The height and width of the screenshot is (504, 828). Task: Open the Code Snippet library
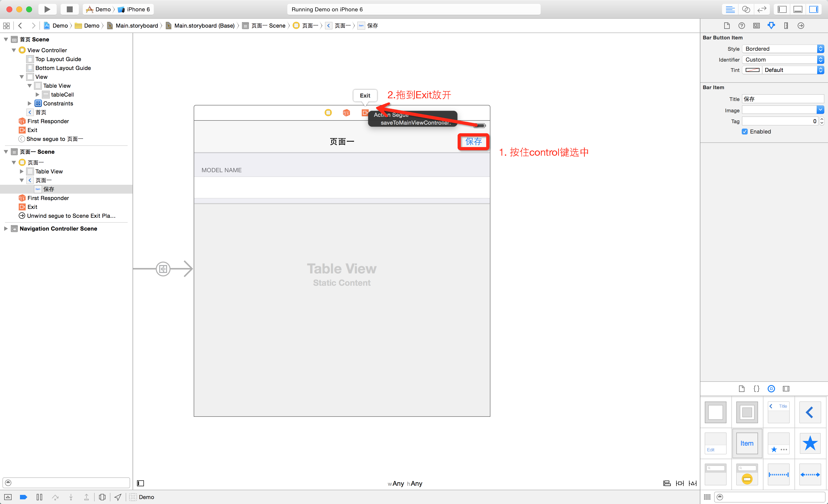(x=757, y=388)
